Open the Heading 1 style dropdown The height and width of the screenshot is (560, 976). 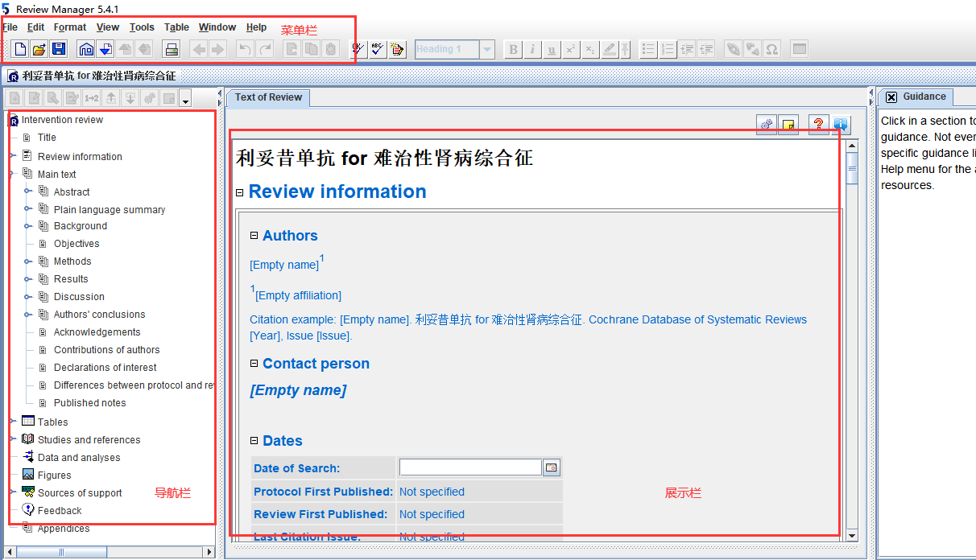click(x=489, y=49)
